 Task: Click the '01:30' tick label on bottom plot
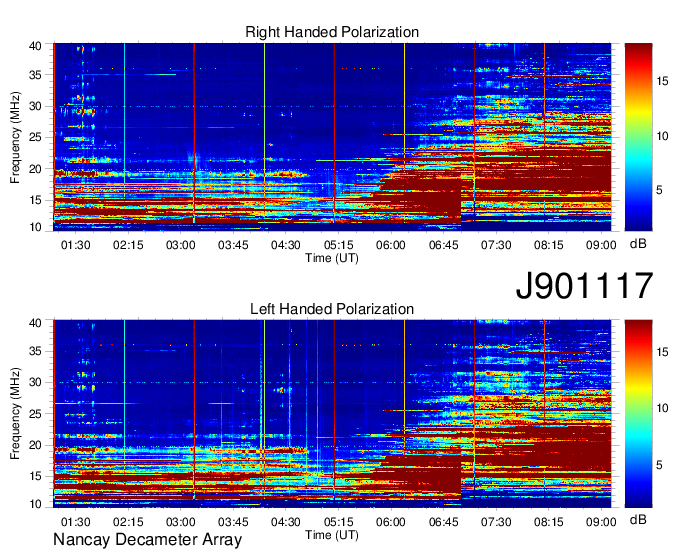click(x=75, y=522)
